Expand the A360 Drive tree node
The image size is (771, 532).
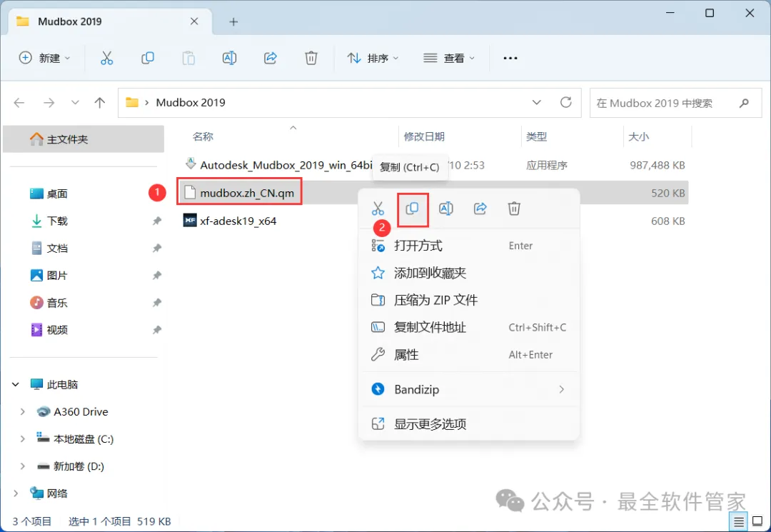click(x=23, y=411)
